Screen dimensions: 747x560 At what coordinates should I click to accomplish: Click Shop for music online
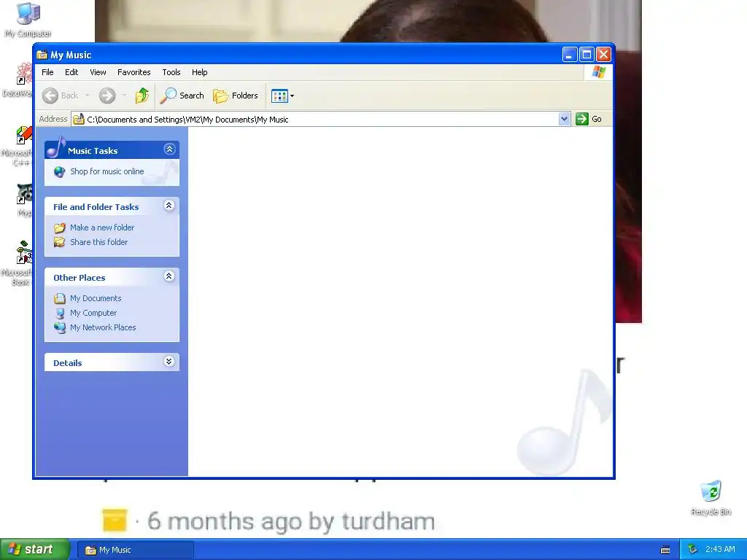pos(107,171)
